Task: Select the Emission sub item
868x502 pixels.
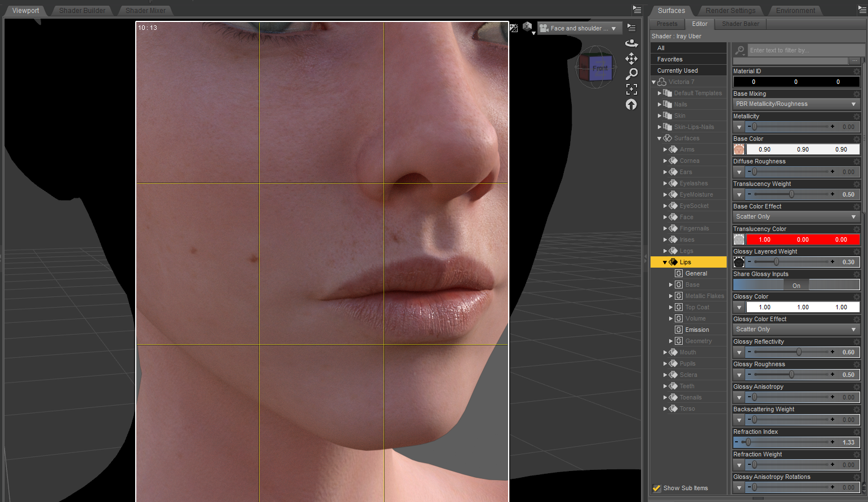Action: click(697, 330)
